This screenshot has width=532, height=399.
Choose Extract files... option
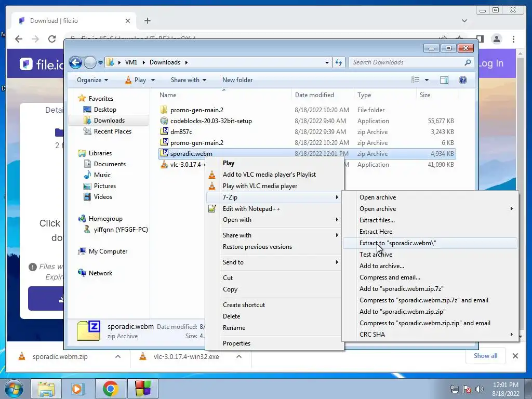tap(430, 220)
